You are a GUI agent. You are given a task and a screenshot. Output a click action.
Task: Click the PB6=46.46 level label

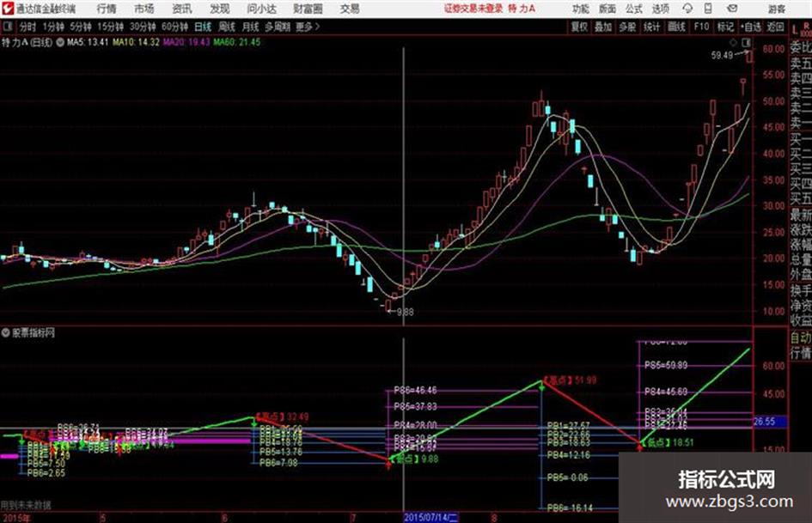[415, 390]
